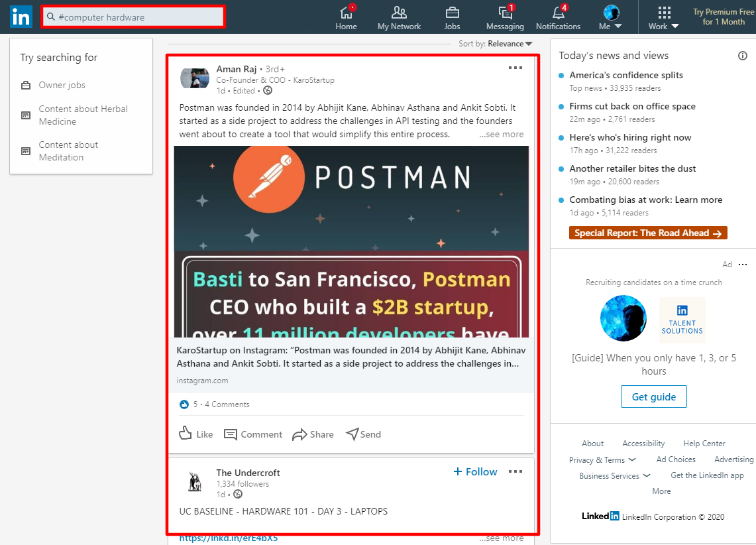756x545 pixels.
Task: Click the like reaction count icon
Action: point(184,404)
